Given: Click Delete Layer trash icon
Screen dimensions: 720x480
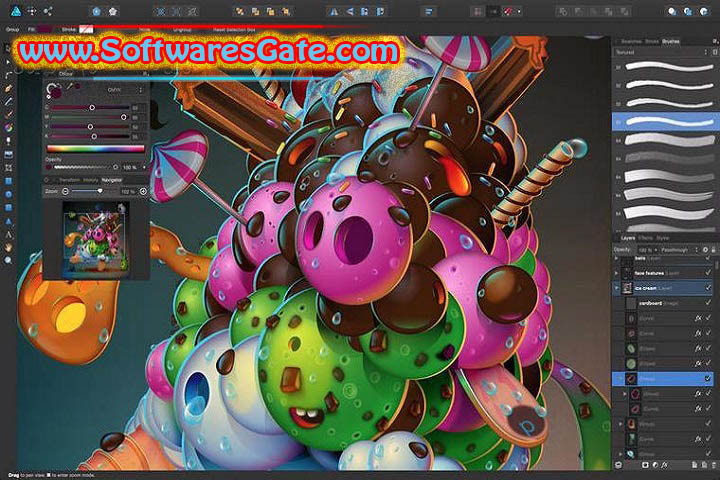Looking at the screenshot, I should click(714, 465).
